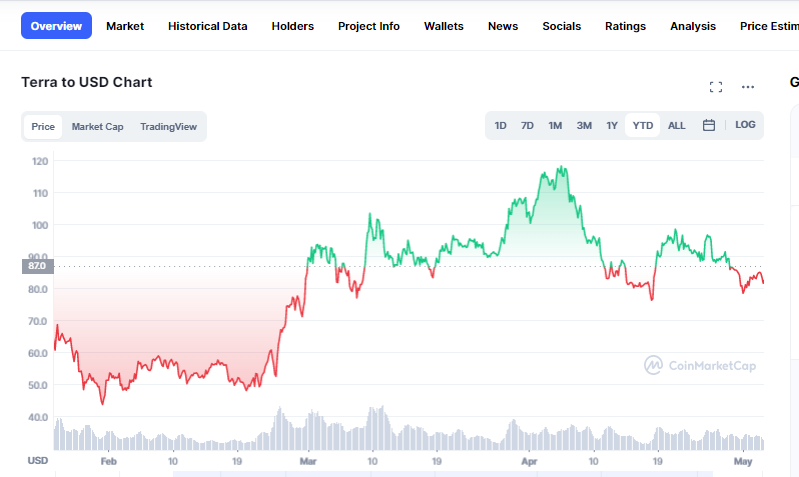Click the volume bars near Mar 10
This screenshot has width=799, height=477.
[376, 428]
